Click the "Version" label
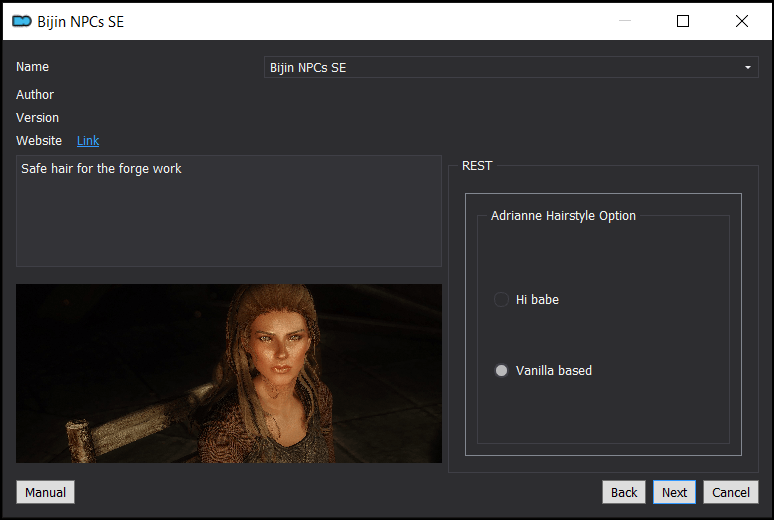Image resolution: width=774 pixels, height=520 pixels. pos(37,118)
